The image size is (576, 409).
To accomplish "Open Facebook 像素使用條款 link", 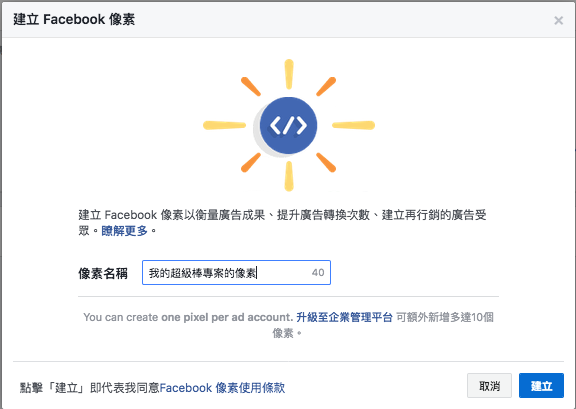I will point(222,388).
